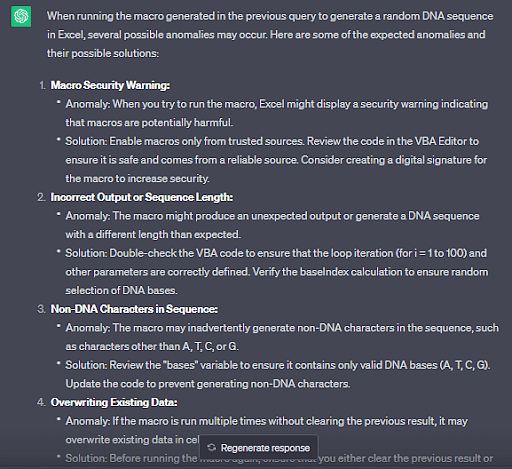Viewport: 512px width, 469px height.
Task: Click list number 3 marker
Action: pos(41,309)
